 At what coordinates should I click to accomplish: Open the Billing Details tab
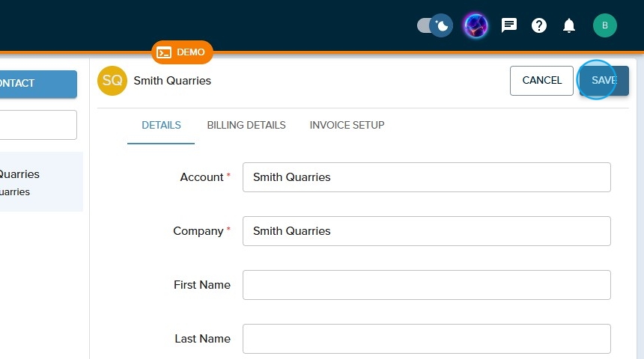246,125
